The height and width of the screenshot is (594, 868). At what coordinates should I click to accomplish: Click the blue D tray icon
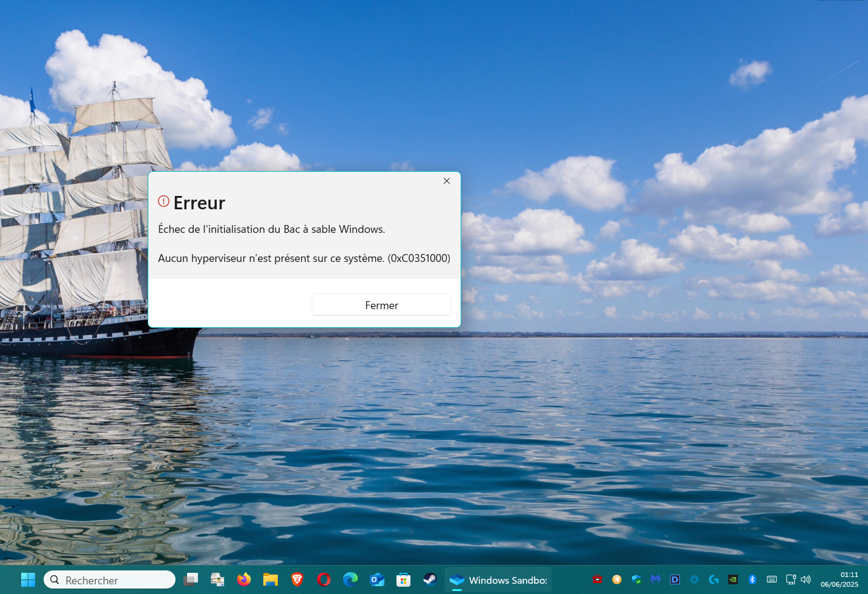(x=675, y=579)
